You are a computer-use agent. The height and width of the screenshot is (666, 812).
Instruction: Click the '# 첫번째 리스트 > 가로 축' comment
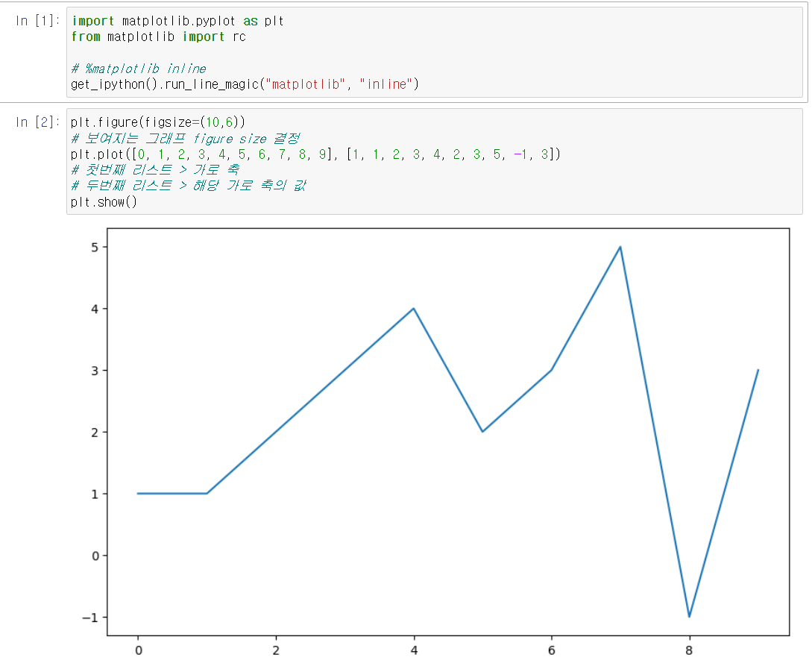(x=155, y=170)
